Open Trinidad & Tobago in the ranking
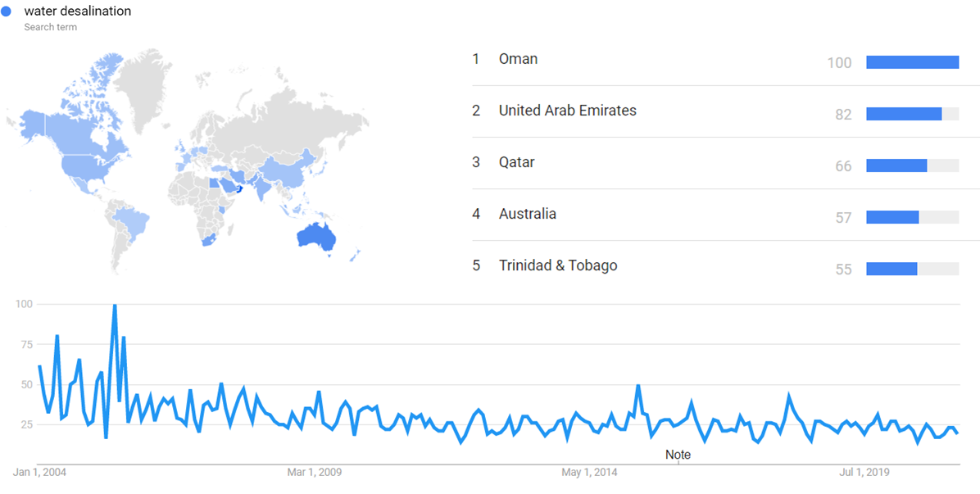This screenshot has height=494, width=980. pos(557,265)
